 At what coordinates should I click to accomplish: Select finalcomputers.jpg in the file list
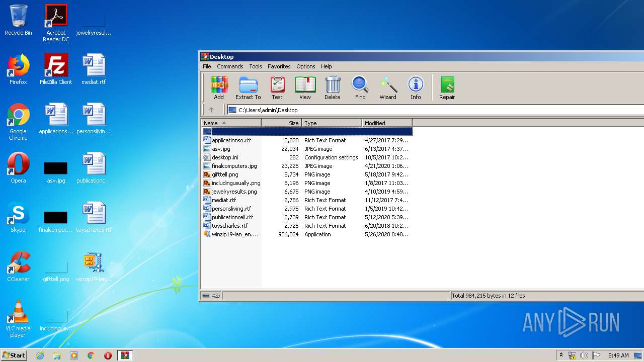pyautogui.click(x=307, y=166)
